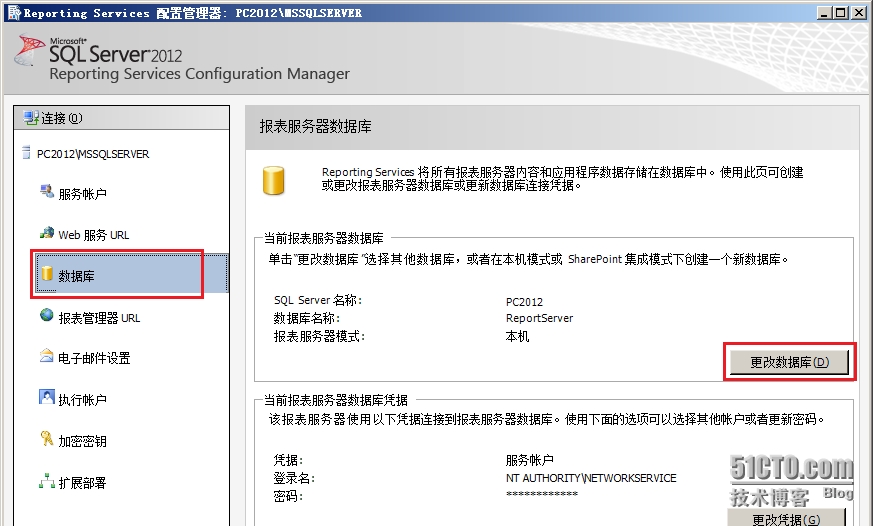
Task: Click the 电子邮件设置 envelope icon
Action: pyautogui.click(x=47, y=356)
